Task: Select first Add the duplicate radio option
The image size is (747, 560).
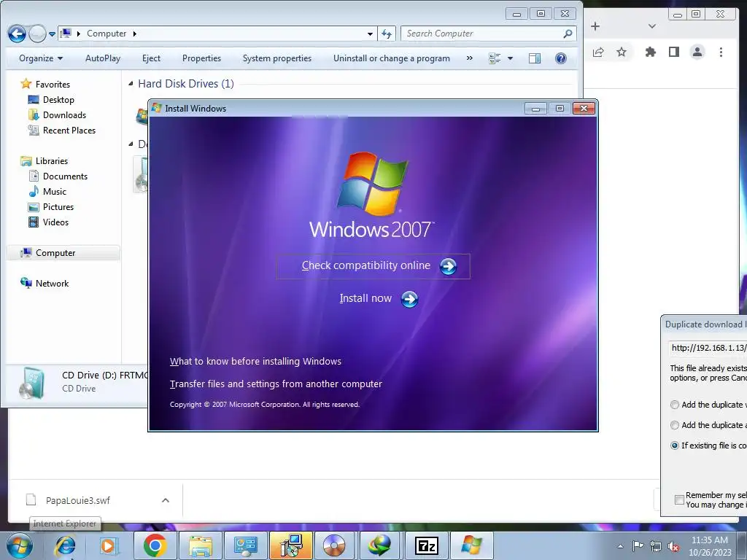Action: [x=675, y=405]
